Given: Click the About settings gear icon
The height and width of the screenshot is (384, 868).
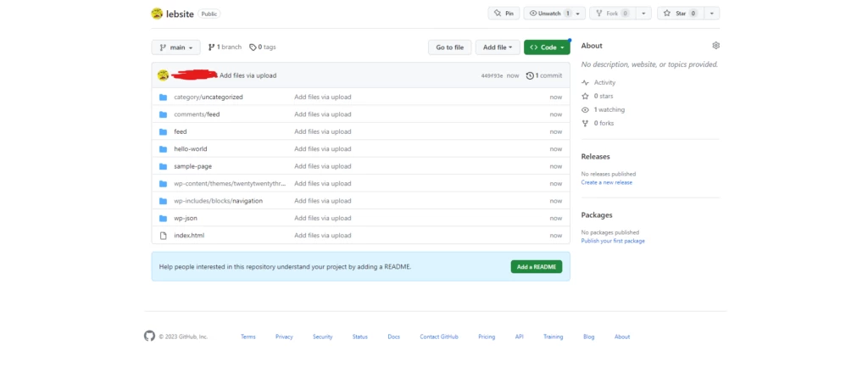Looking at the screenshot, I should (x=715, y=46).
